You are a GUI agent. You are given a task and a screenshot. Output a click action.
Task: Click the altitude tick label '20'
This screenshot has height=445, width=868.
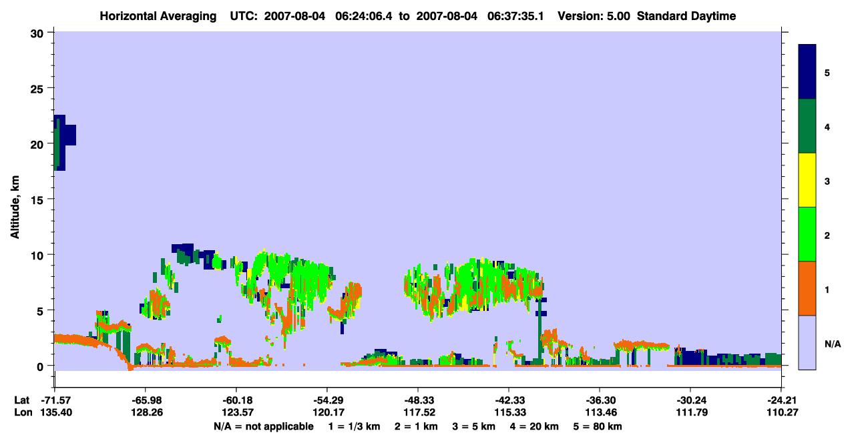[x=38, y=144]
